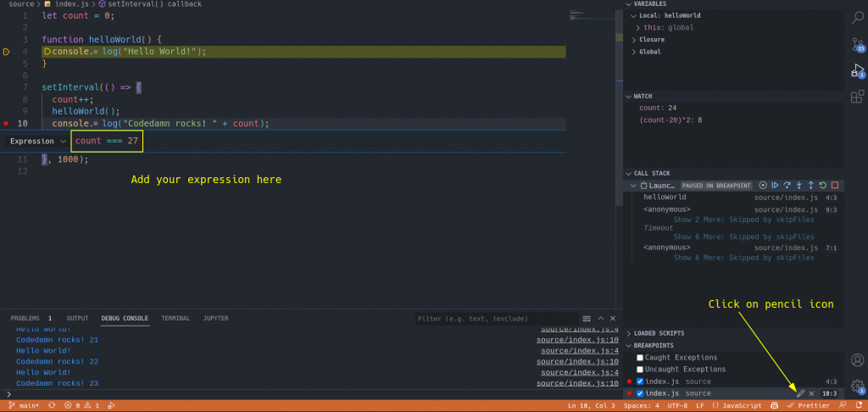The height and width of the screenshot is (412, 868).
Task: Click the circle-dot icon next to Paused on Breakpoint
Action: tap(763, 186)
